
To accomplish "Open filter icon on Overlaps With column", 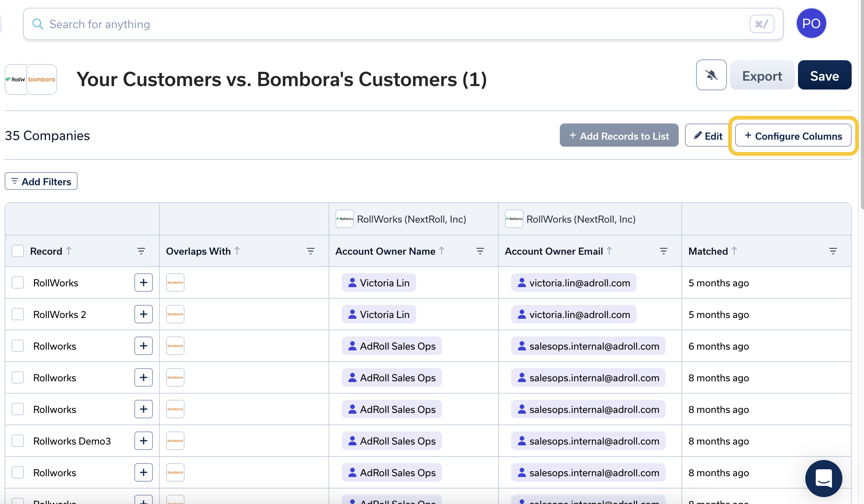I will point(310,251).
